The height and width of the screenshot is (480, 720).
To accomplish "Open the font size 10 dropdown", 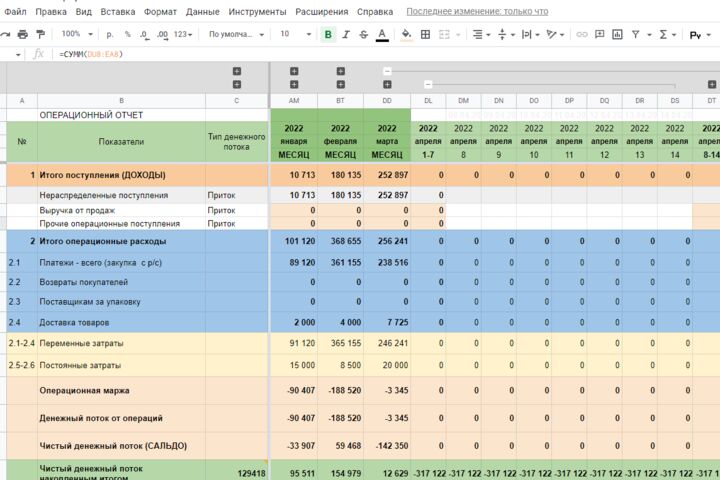I will [295, 34].
